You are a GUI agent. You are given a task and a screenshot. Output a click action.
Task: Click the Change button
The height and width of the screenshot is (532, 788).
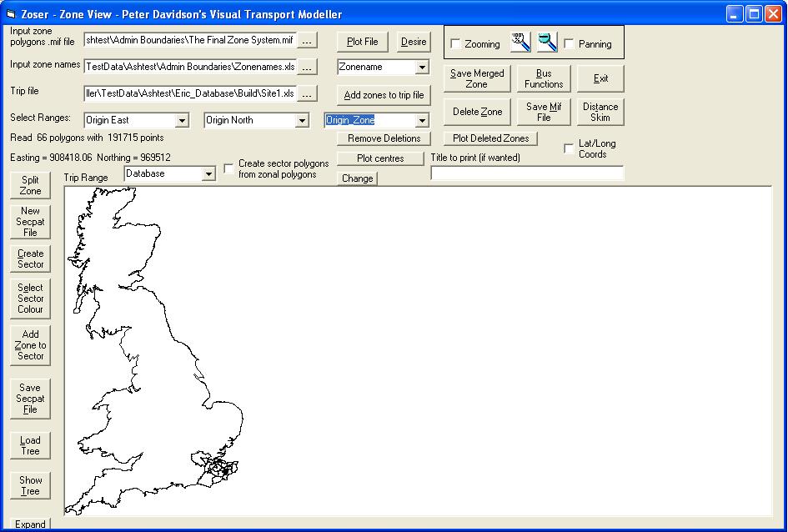(x=358, y=178)
